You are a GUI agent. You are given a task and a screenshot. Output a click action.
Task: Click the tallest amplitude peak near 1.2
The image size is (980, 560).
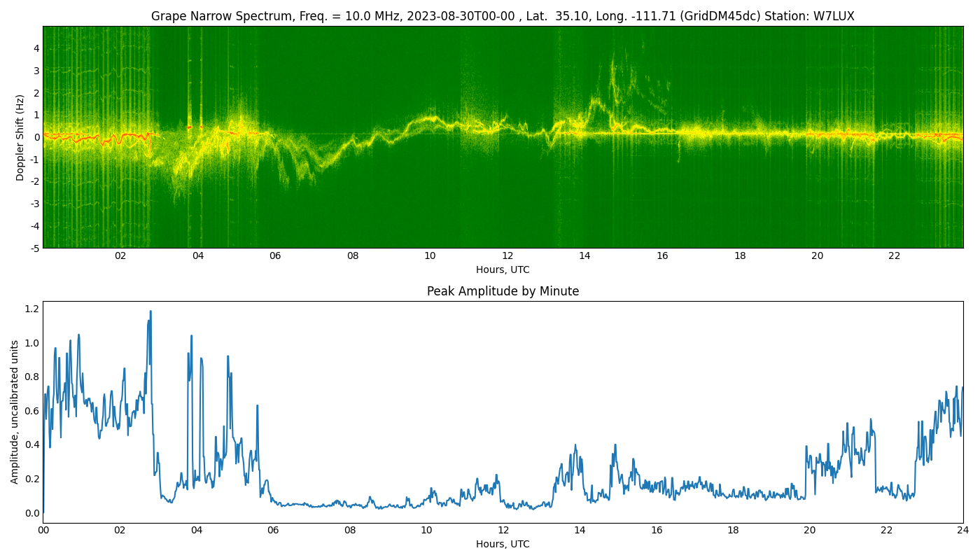point(150,312)
